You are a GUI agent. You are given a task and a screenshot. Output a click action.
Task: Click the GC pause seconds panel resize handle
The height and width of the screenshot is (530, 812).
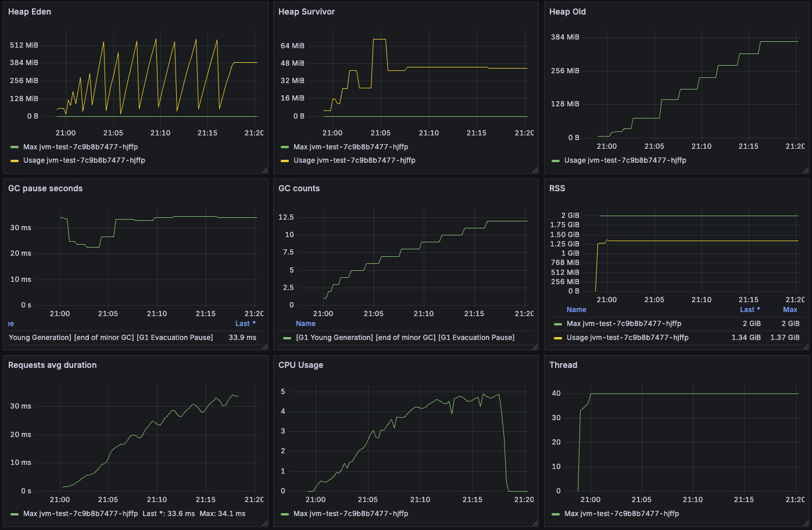(x=265, y=347)
